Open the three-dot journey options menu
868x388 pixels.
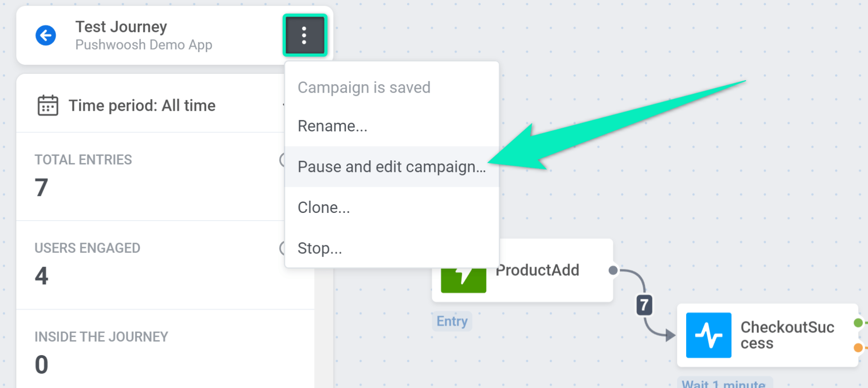[x=305, y=35]
